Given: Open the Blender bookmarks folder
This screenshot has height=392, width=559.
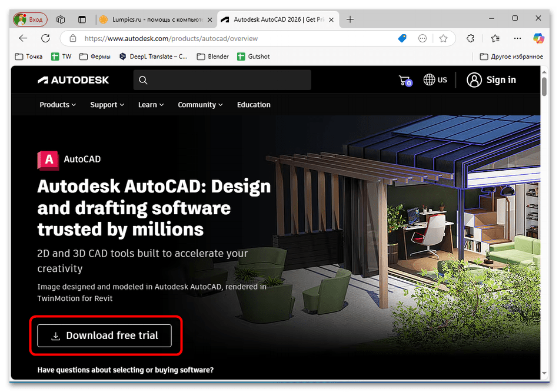Looking at the screenshot, I should coord(213,57).
